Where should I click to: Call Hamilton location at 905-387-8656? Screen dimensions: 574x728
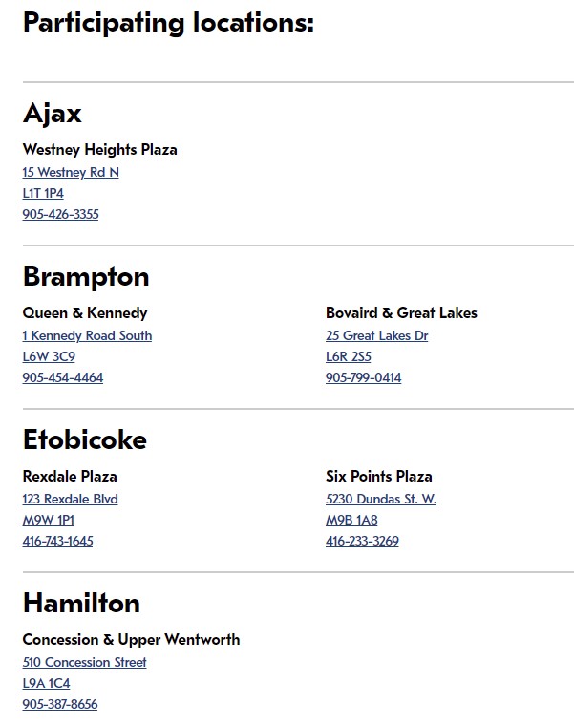(x=60, y=704)
